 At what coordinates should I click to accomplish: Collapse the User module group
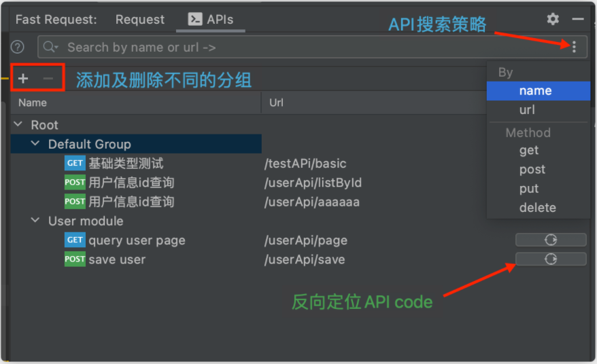point(35,221)
